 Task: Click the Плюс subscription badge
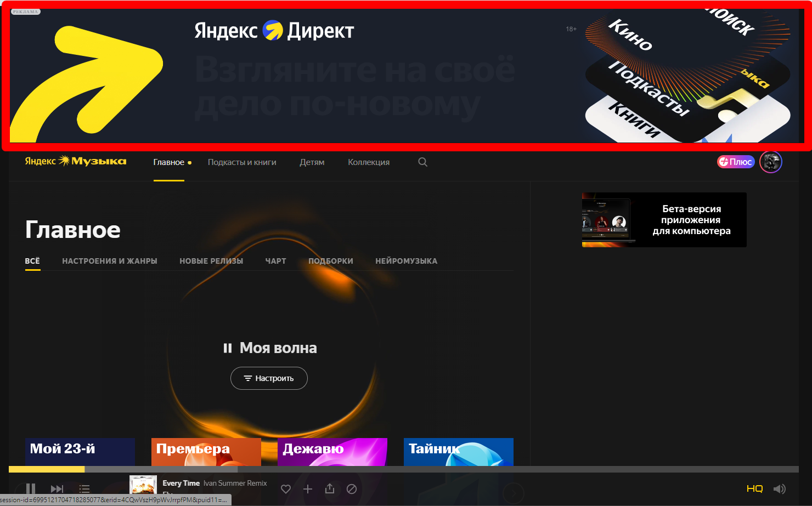coord(736,162)
